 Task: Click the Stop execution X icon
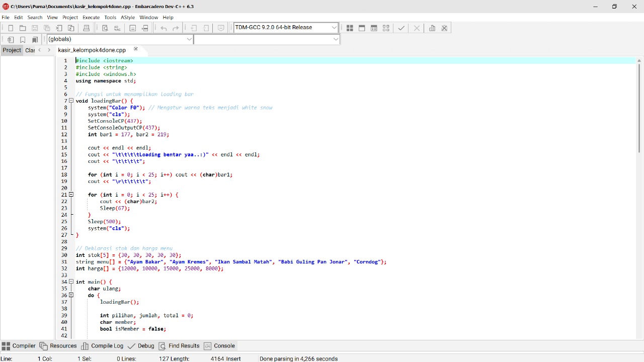[417, 28]
